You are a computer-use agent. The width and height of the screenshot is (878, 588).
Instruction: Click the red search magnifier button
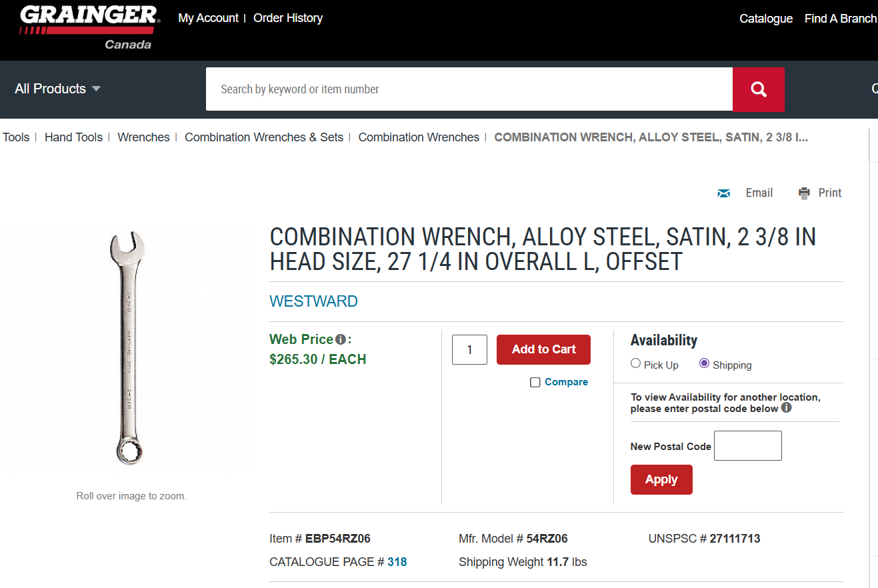click(x=758, y=89)
